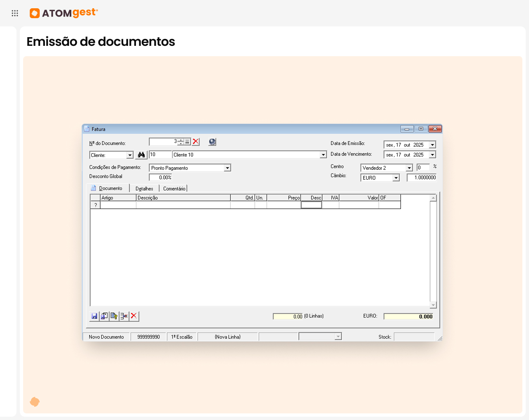The image size is (529, 420).
Task: Switch to the Detalhes tab
Action: [144, 189]
